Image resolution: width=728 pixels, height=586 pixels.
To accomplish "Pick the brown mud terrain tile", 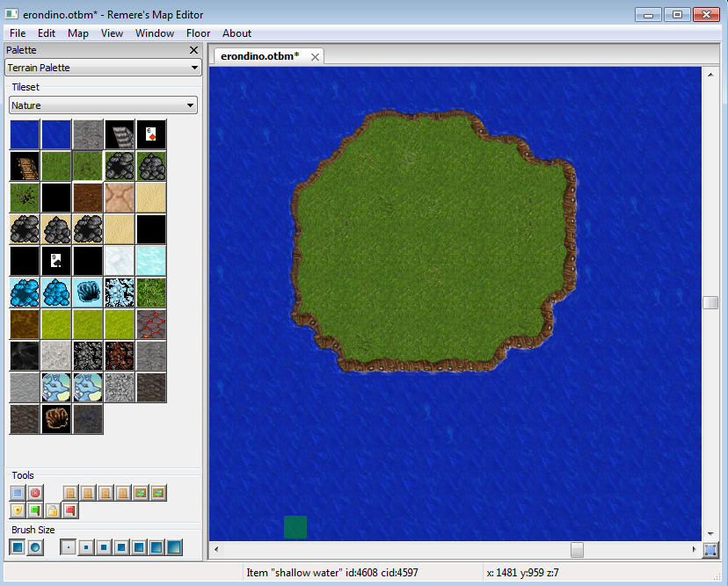I will tap(25, 323).
